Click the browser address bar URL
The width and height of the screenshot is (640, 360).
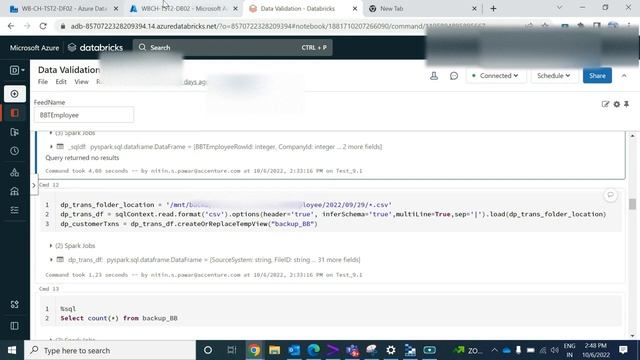point(278,26)
